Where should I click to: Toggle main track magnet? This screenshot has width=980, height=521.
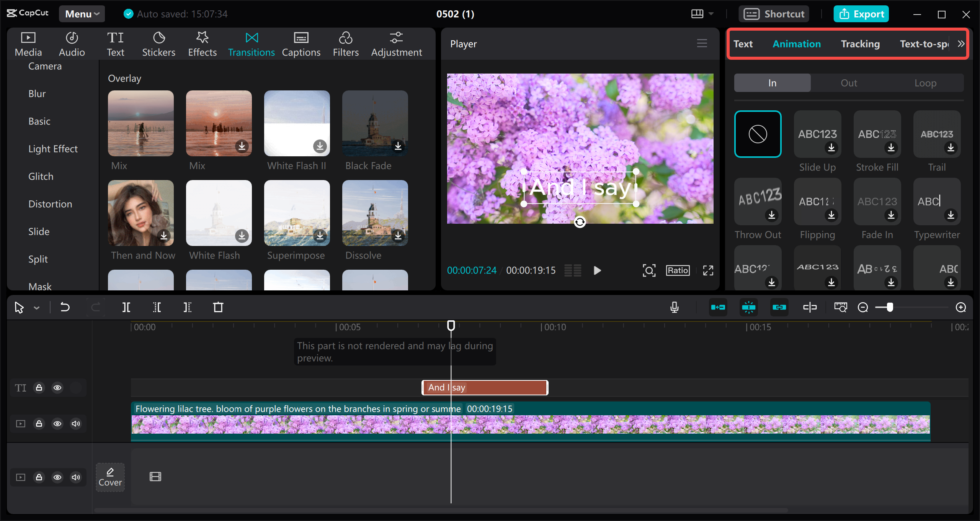(x=718, y=307)
